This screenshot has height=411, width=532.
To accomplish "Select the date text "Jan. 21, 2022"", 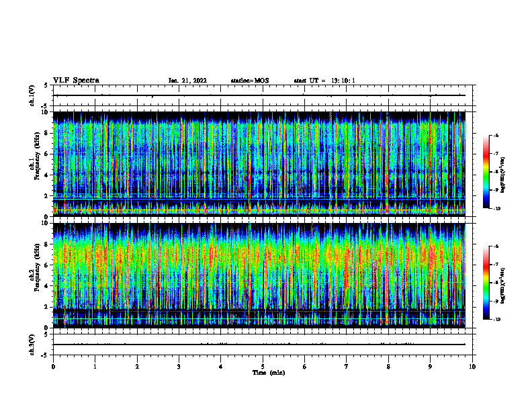I will click(187, 81).
